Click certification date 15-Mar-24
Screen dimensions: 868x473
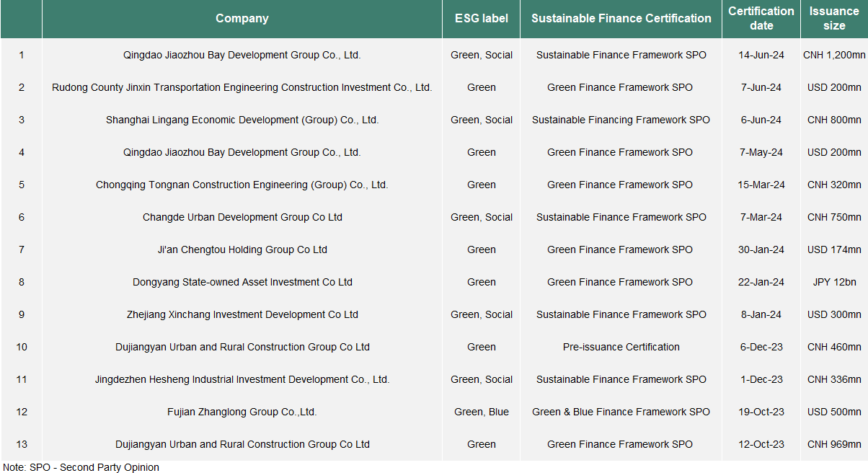tap(761, 185)
